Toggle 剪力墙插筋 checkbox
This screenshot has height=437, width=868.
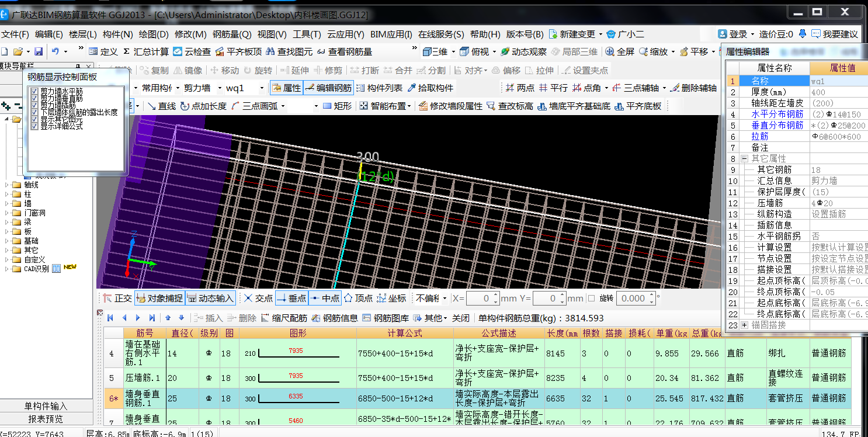tap(34, 105)
